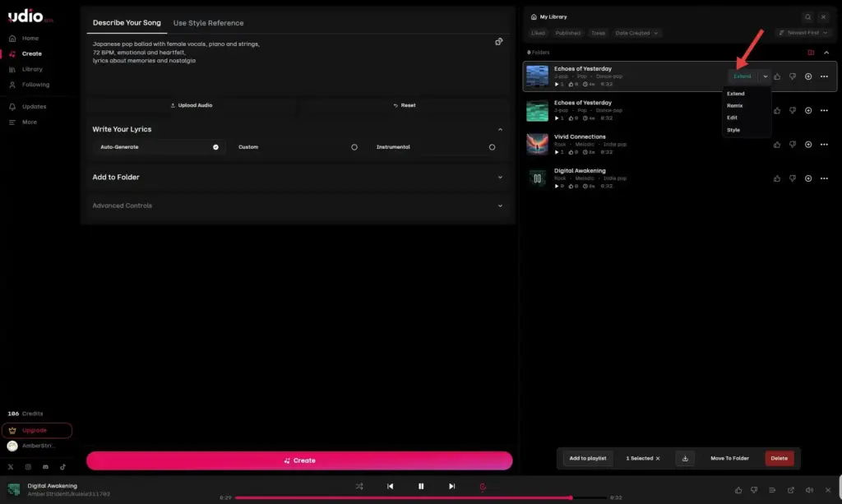The width and height of the screenshot is (842, 504).
Task: Seek on the playback progress bar
Action: point(421,497)
